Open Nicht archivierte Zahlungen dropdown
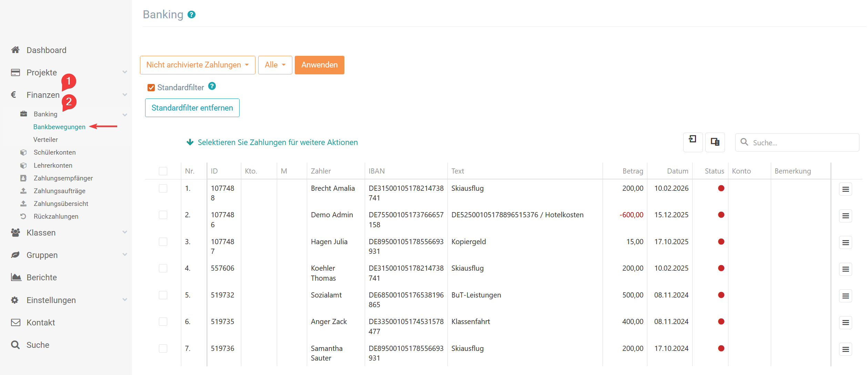 pos(197,65)
